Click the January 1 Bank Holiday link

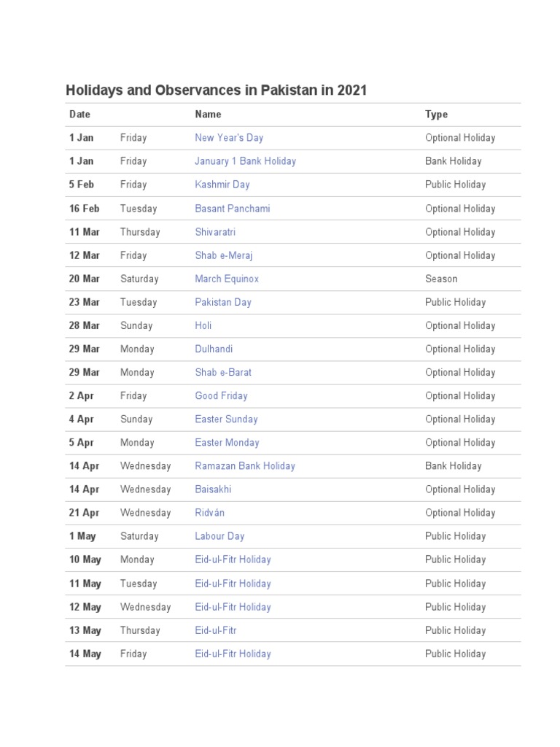(x=245, y=161)
